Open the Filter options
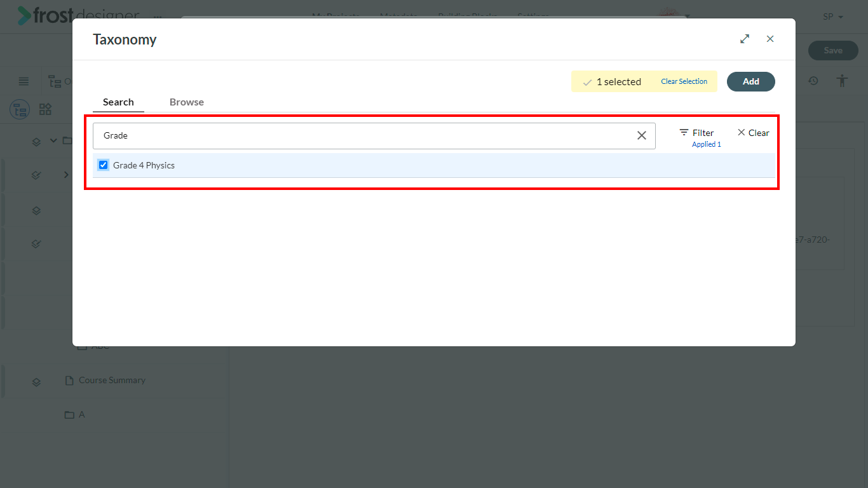868x488 pixels. [696, 132]
